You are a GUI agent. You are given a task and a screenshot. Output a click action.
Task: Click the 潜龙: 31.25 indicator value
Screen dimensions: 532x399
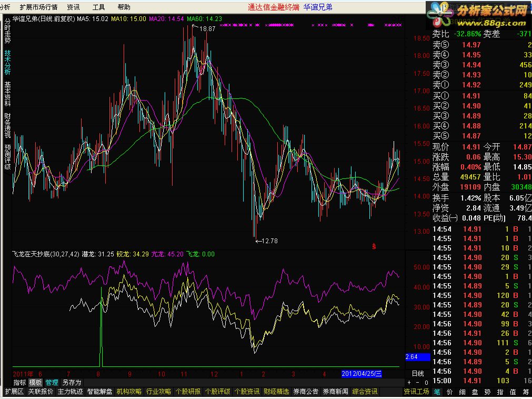(x=98, y=254)
